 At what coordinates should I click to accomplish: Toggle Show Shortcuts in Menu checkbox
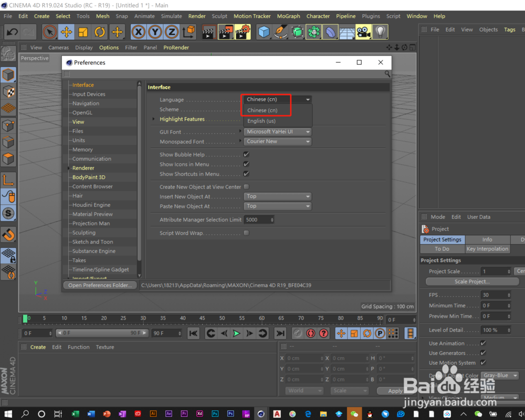coord(246,174)
